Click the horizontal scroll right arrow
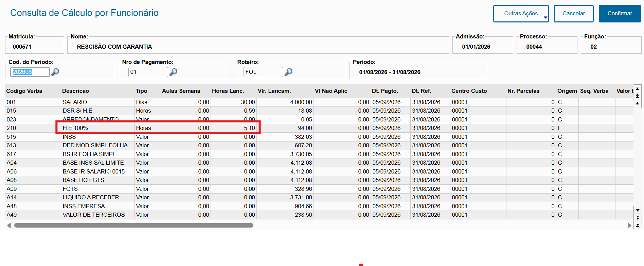The image size is (644, 266). click(629, 226)
